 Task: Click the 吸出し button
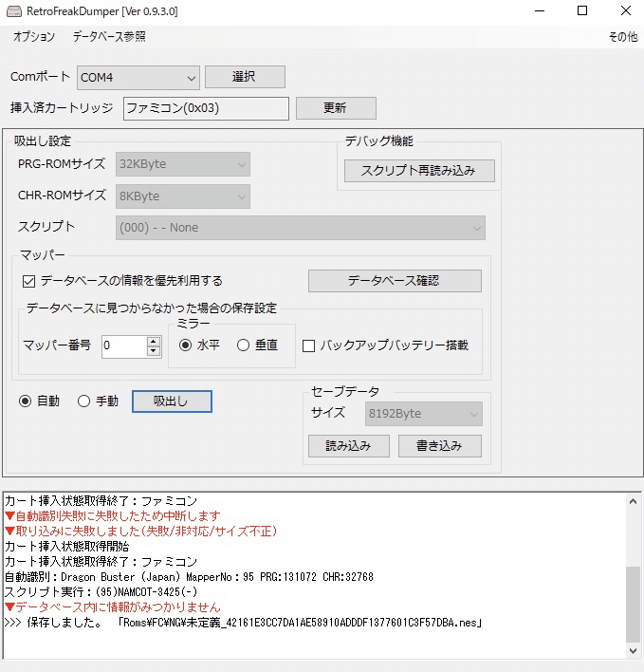[172, 401]
